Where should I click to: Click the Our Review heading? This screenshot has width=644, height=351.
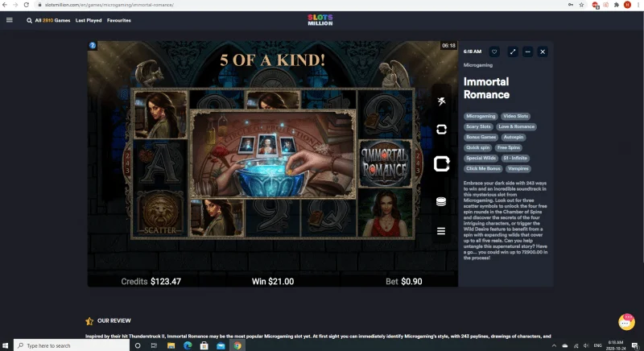coord(114,320)
